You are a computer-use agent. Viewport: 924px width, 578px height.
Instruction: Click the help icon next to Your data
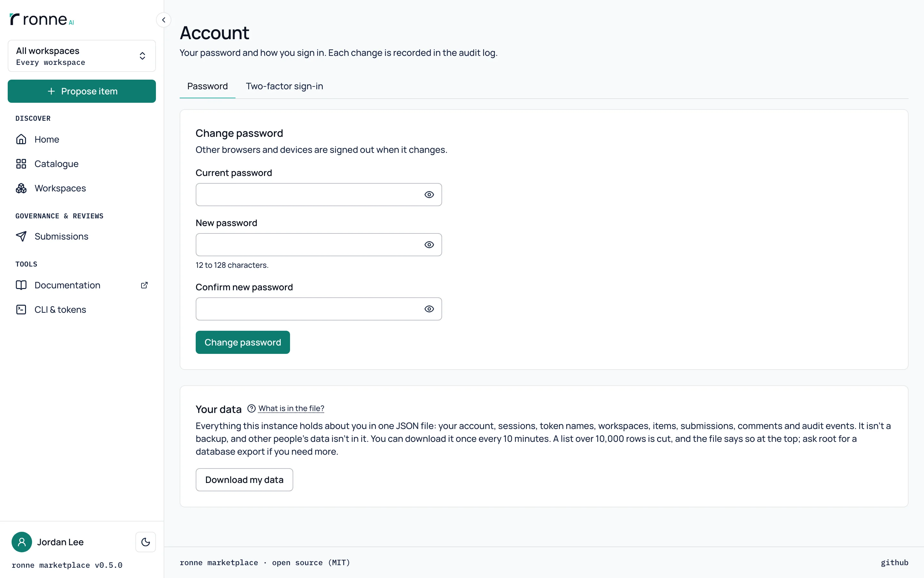point(251,408)
